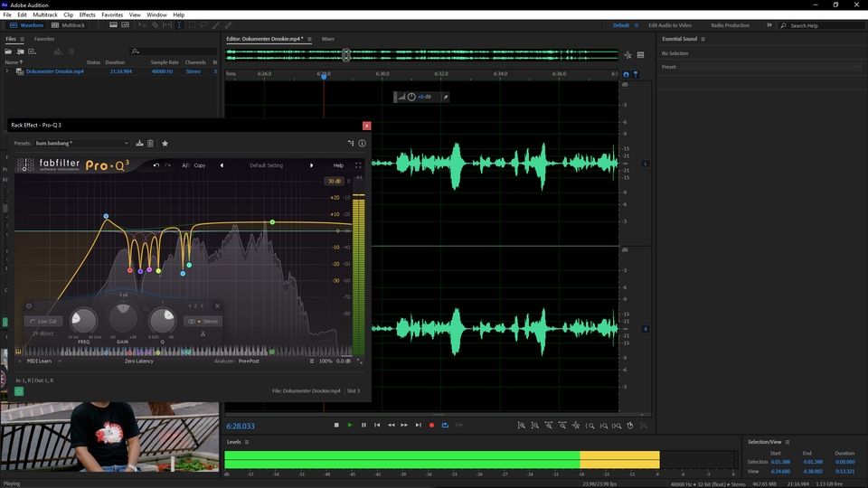Toggle Loop Playback button
Viewport: 868px width, 488px height.
(x=445, y=425)
